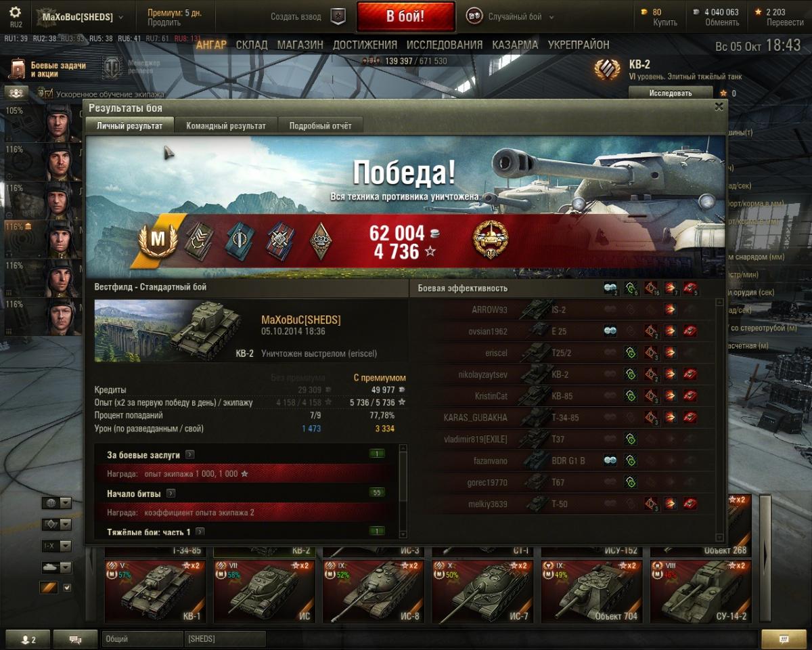Open the chat channels speech-bubble icon

[75, 639]
